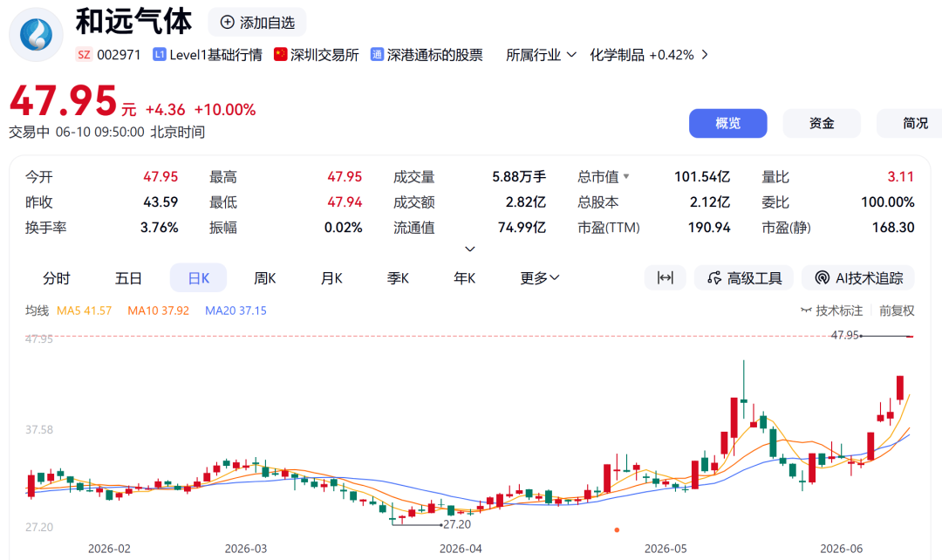This screenshot has width=942, height=560.
Task: Open the 更多 period dropdown
Action: [540, 278]
